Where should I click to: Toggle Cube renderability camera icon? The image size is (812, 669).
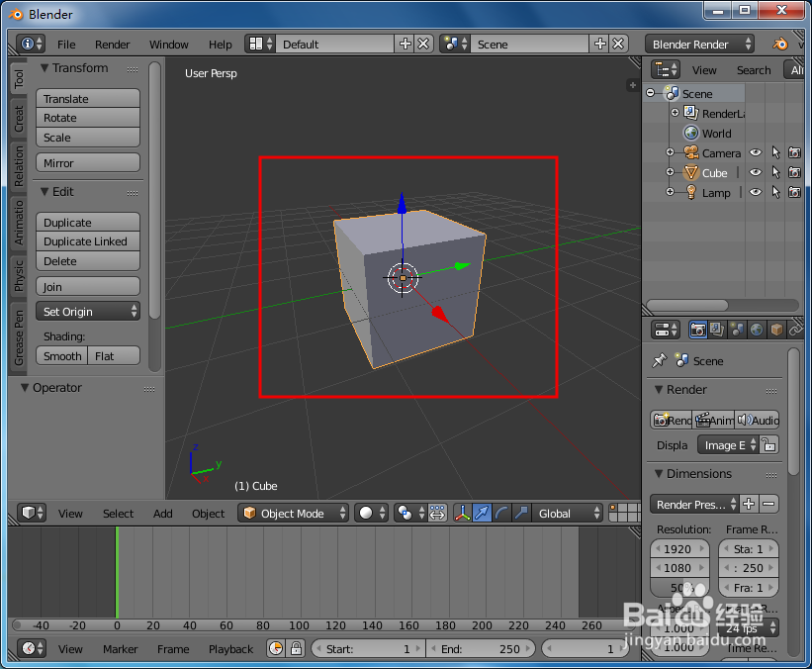tap(794, 172)
